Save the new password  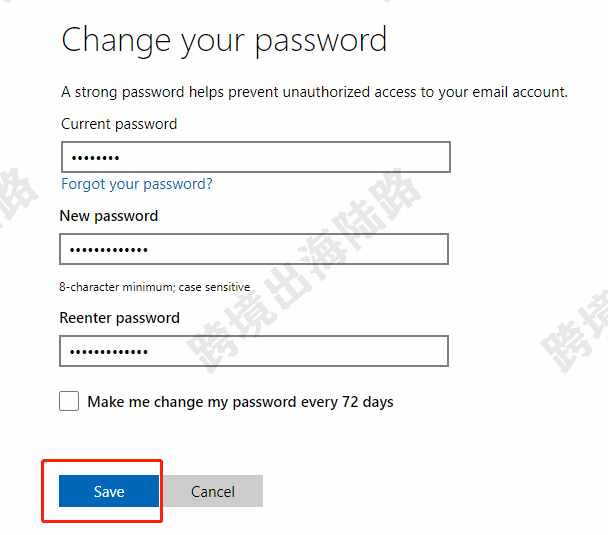pyautogui.click(x=109, y=491)
